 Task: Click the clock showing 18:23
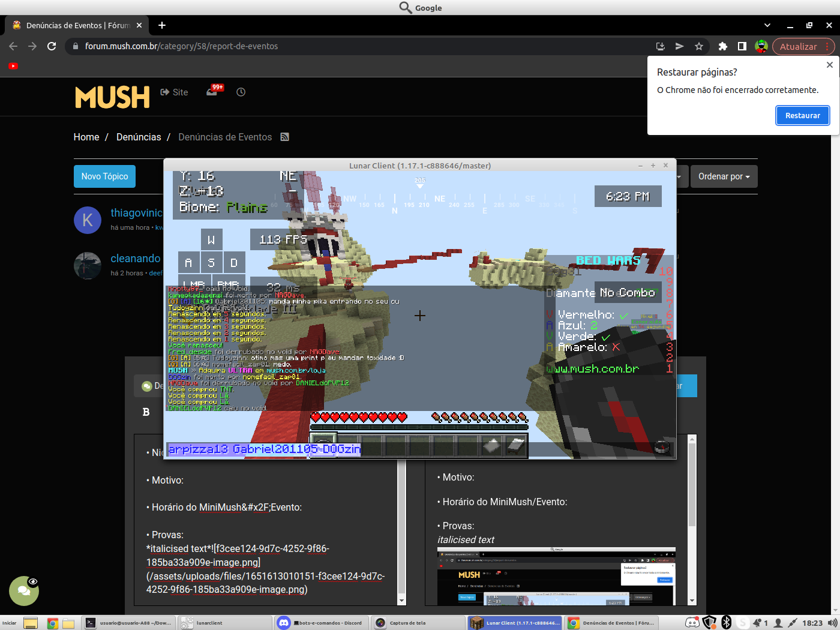812,623
